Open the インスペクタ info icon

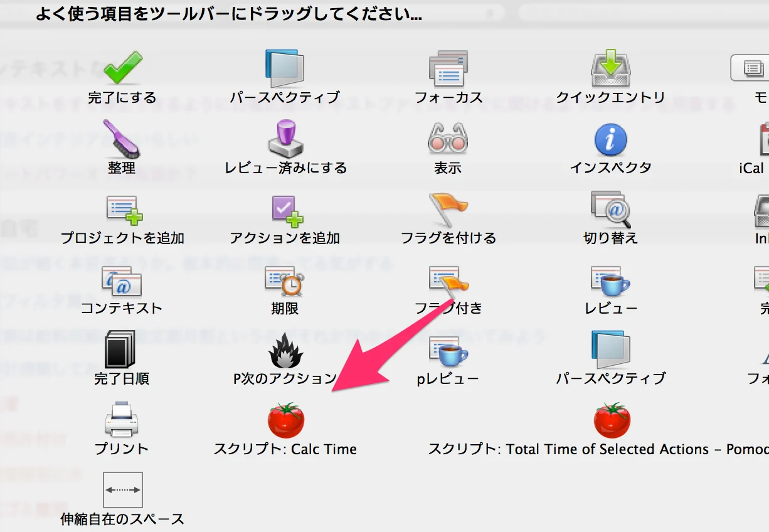(x=611, y=139)
